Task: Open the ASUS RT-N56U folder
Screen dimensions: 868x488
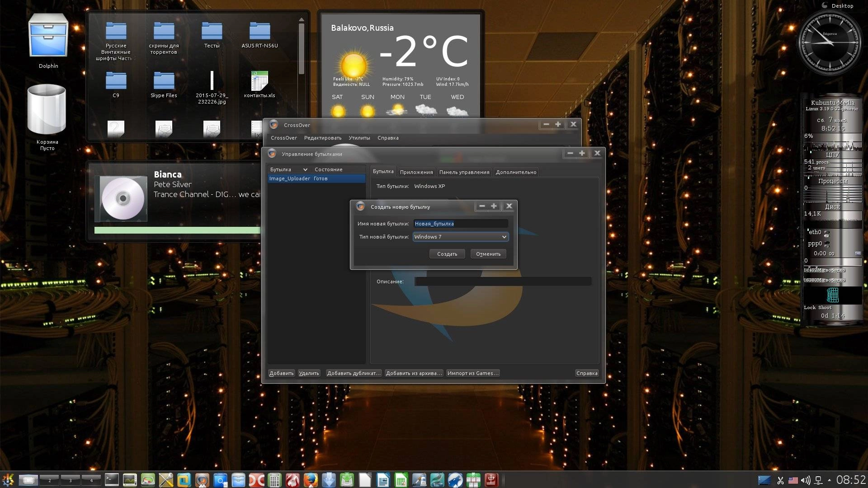Action: pos(259,35)
